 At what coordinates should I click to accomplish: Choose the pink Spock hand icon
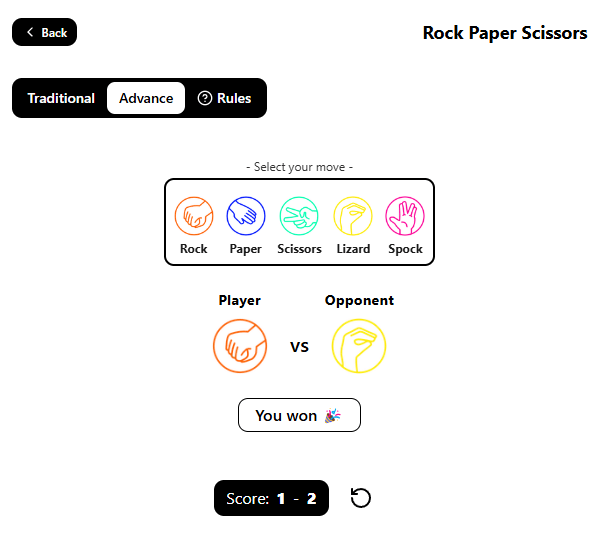(x=405, y=216)
